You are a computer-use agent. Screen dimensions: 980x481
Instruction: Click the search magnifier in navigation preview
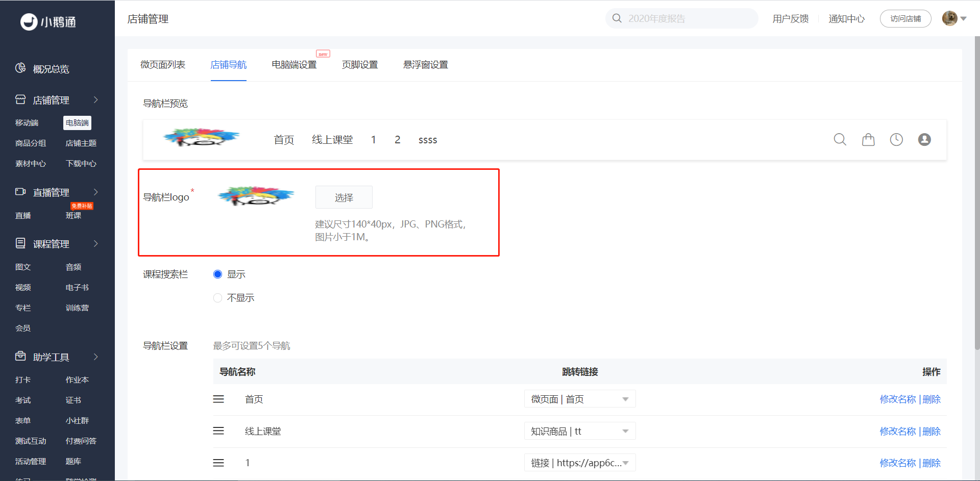point(840,139)
